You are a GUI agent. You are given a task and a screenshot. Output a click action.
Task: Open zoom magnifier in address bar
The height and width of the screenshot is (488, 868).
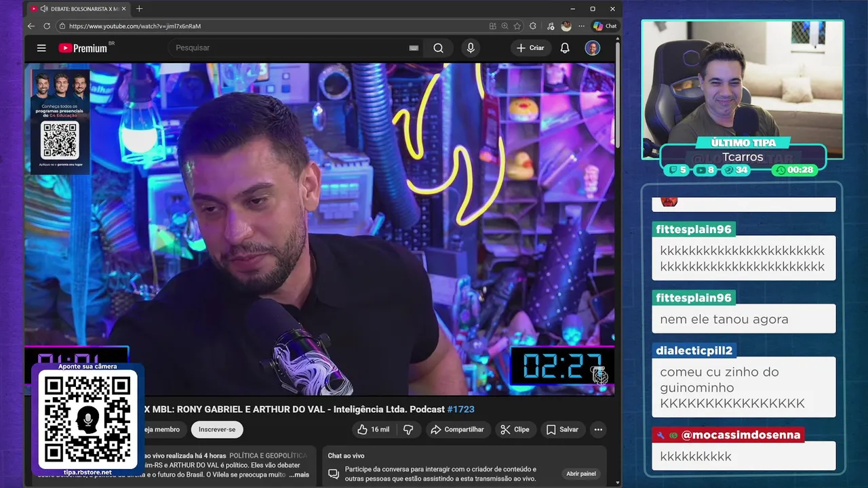click(x=505, y=26)
